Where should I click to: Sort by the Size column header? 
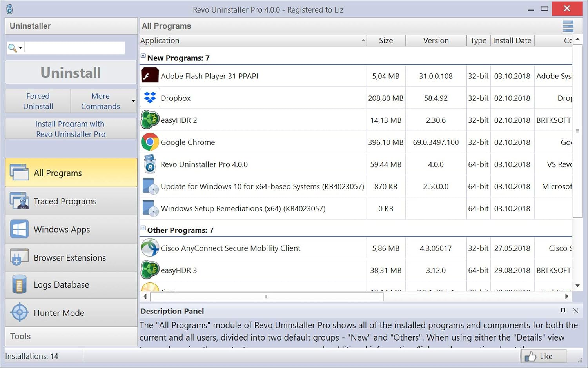386,40
